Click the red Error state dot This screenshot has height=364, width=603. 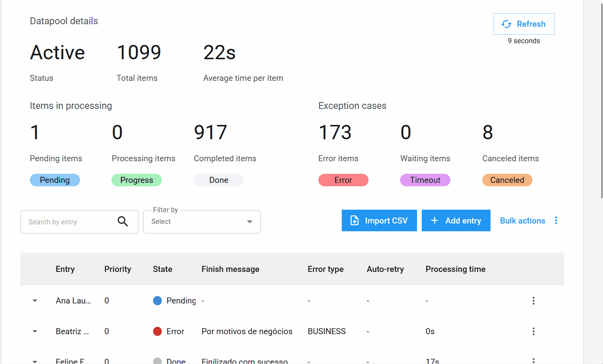coord(157,331)
